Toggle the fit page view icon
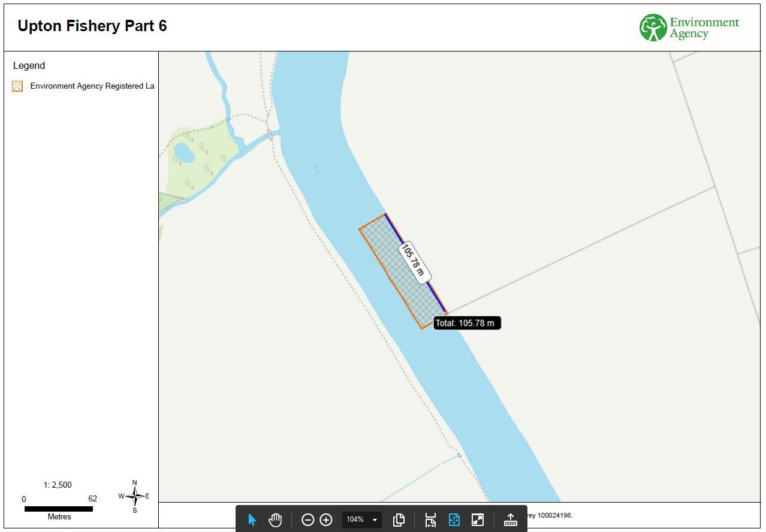 point(454,519)
